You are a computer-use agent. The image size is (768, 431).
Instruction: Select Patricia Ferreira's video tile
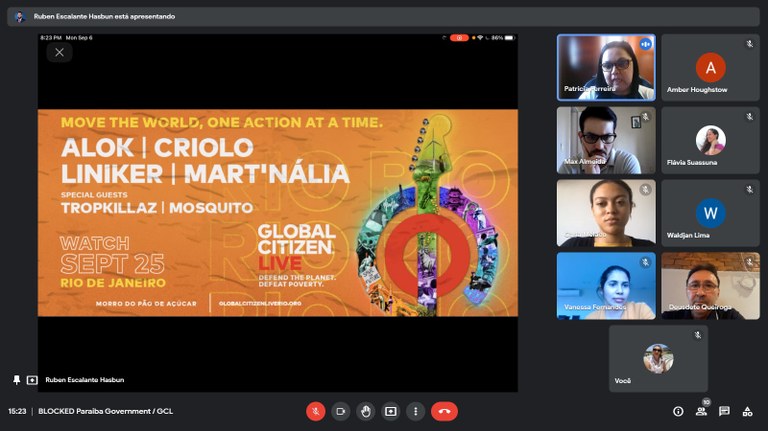[606, 67]
